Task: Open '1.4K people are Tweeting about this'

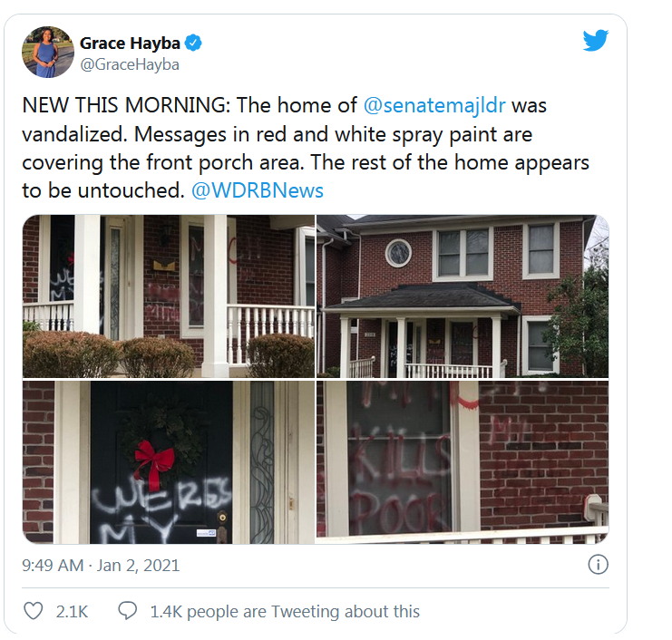Action: (285, 611)
